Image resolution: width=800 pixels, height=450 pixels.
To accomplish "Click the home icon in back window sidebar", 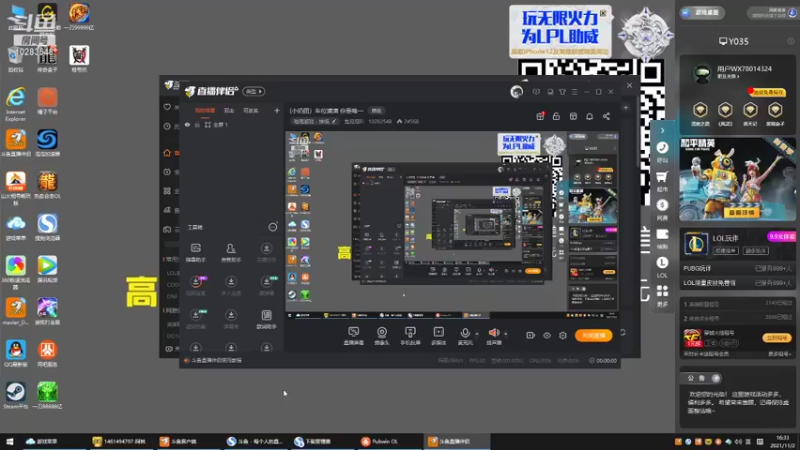I will click(x=167, y=153).
